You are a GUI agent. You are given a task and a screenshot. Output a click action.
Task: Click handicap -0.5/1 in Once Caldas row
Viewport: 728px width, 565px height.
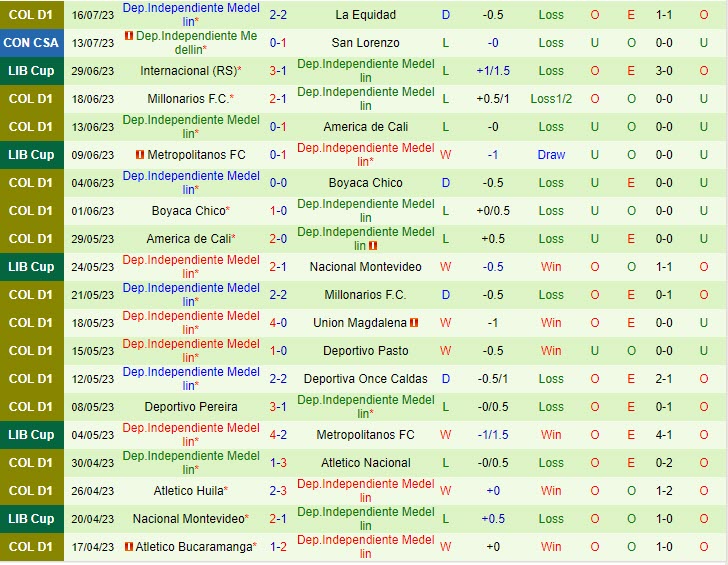pos(493,379)
